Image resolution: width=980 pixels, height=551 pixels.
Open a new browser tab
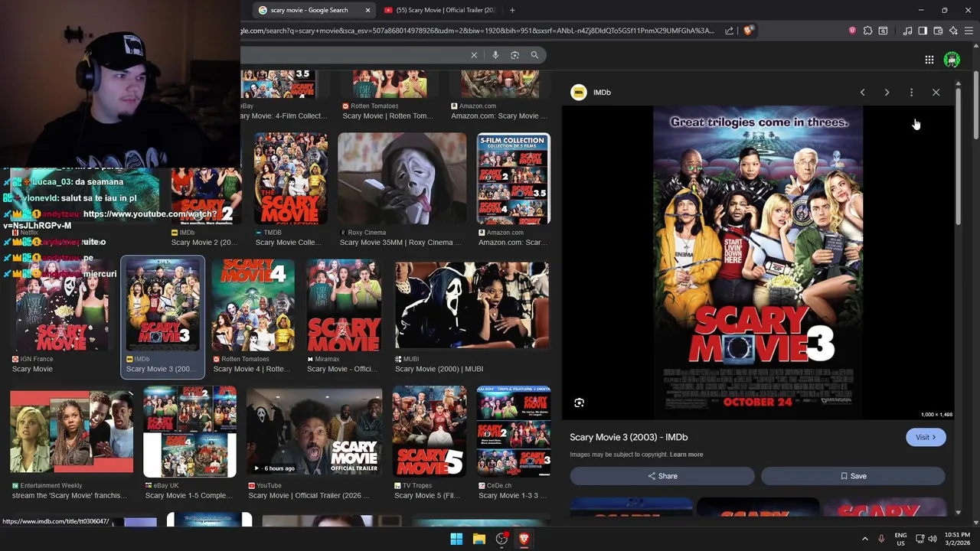512,10
